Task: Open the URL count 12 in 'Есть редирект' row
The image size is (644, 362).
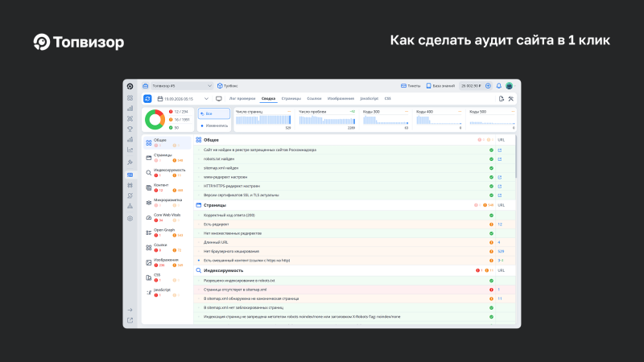Action: 500,224
